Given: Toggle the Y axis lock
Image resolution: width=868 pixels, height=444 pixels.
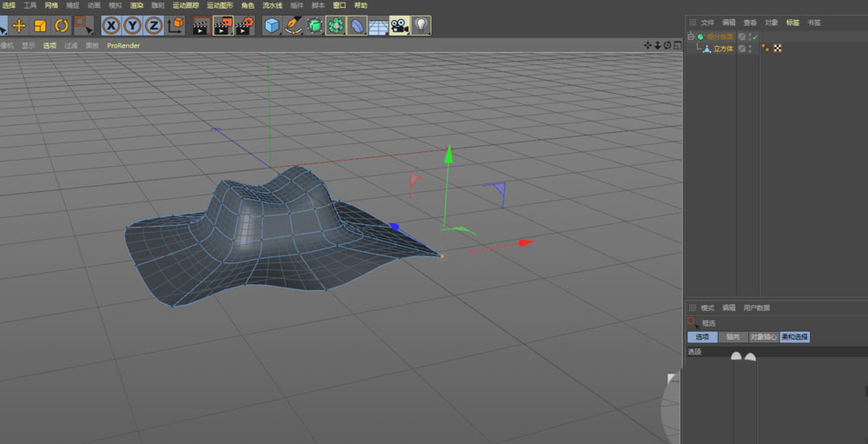Looking at the screenshot, I should 133,25.
